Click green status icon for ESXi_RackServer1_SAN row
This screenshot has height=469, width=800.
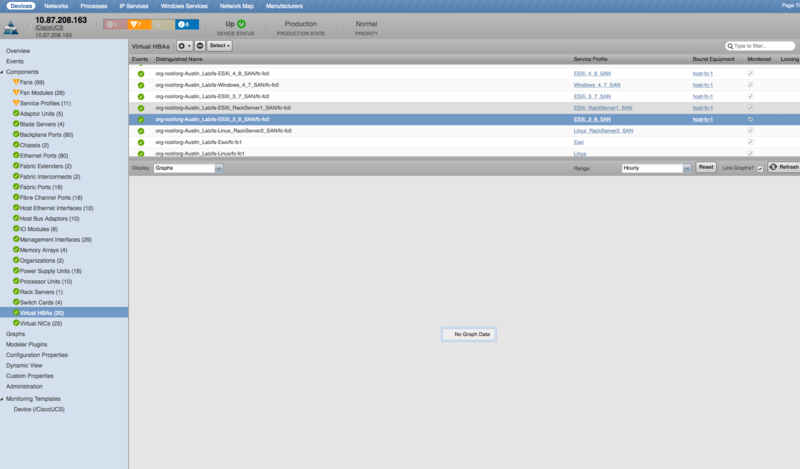coord(141,108)
